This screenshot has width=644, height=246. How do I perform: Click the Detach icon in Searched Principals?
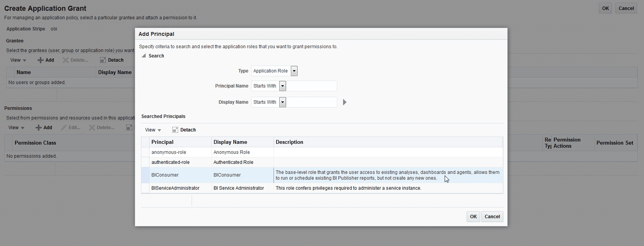click(x=175, y=130)
